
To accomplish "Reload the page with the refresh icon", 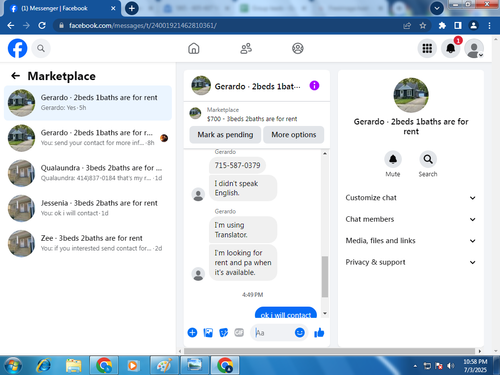I will [x=42, y=26].
